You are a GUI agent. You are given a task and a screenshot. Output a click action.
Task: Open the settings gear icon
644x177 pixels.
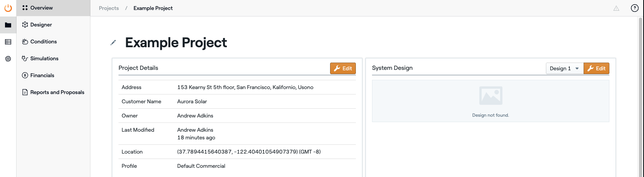pyautogui.click(x=8, y=59)
